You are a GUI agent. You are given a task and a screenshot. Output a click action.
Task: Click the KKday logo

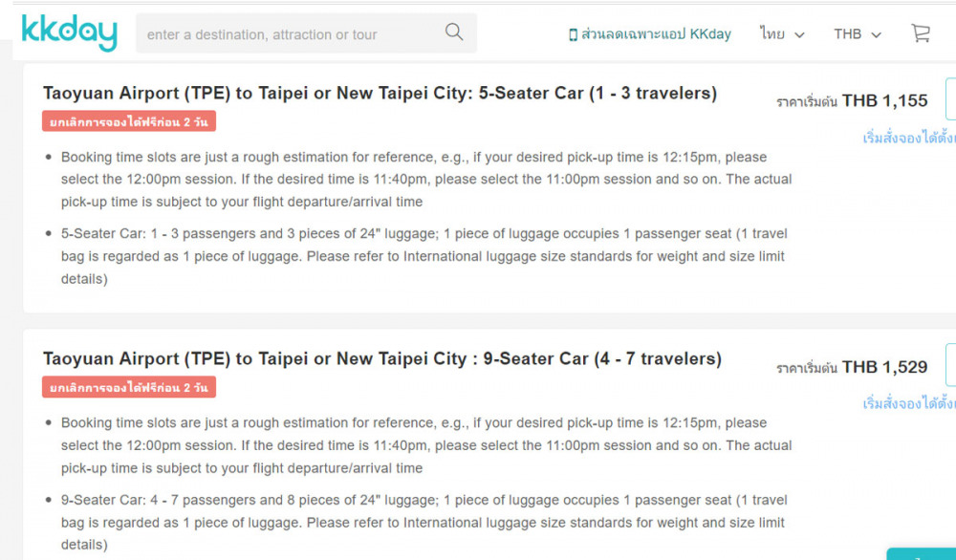(x=69, y=32)
